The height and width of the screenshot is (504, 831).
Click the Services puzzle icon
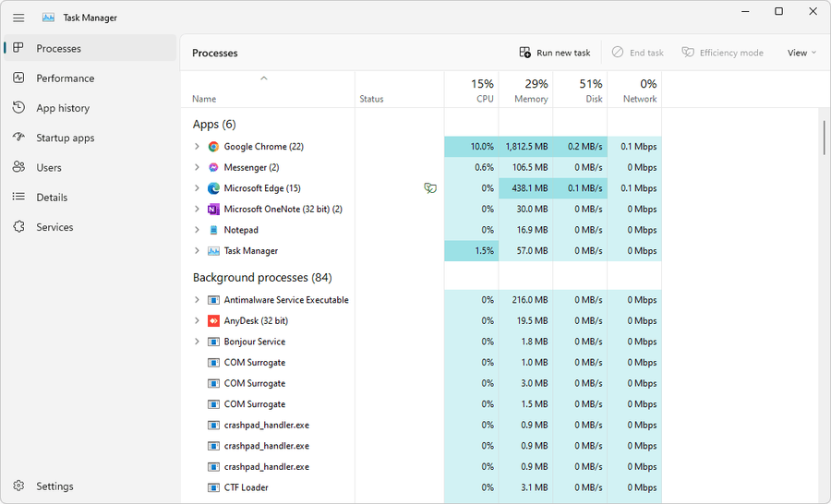(18, 227)
